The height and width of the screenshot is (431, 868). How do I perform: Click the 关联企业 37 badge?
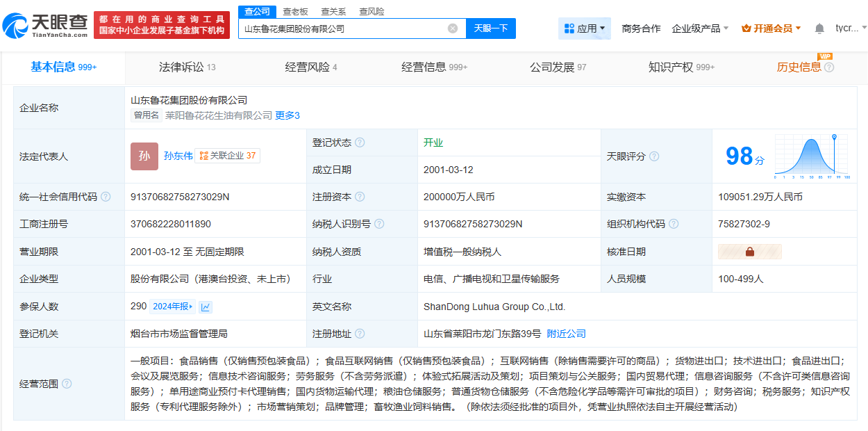click(x=227, y=156)
